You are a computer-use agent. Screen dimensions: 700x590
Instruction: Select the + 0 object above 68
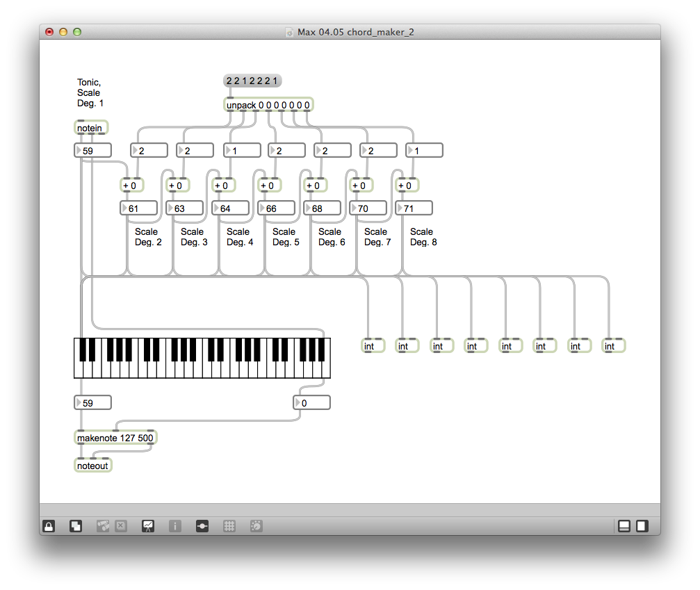[x=316, y=186]
